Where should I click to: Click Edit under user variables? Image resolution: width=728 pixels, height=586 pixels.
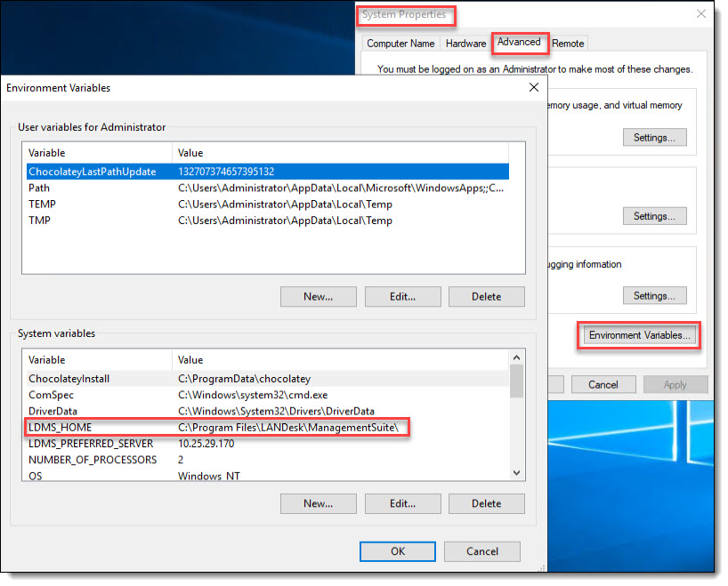(402, 296)
